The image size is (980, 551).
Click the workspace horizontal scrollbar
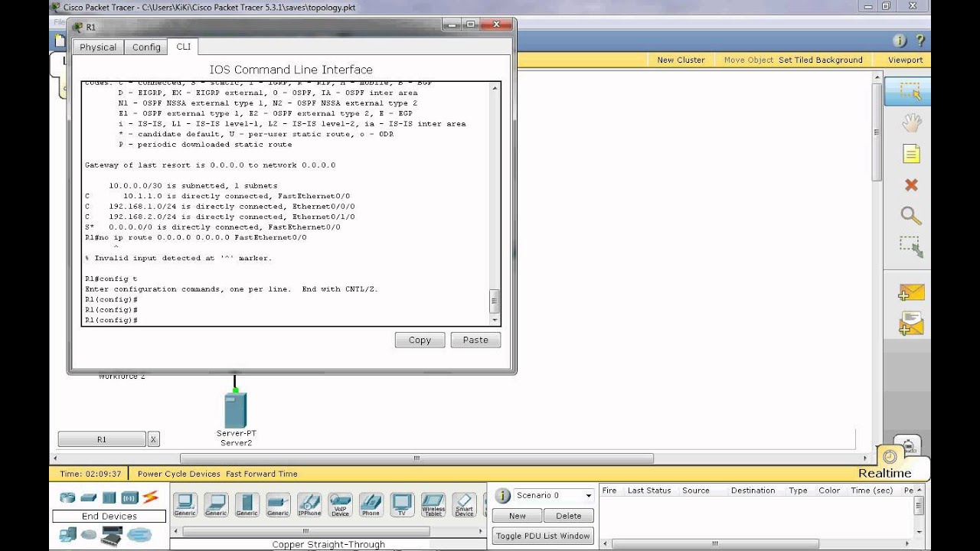[416, 458]
